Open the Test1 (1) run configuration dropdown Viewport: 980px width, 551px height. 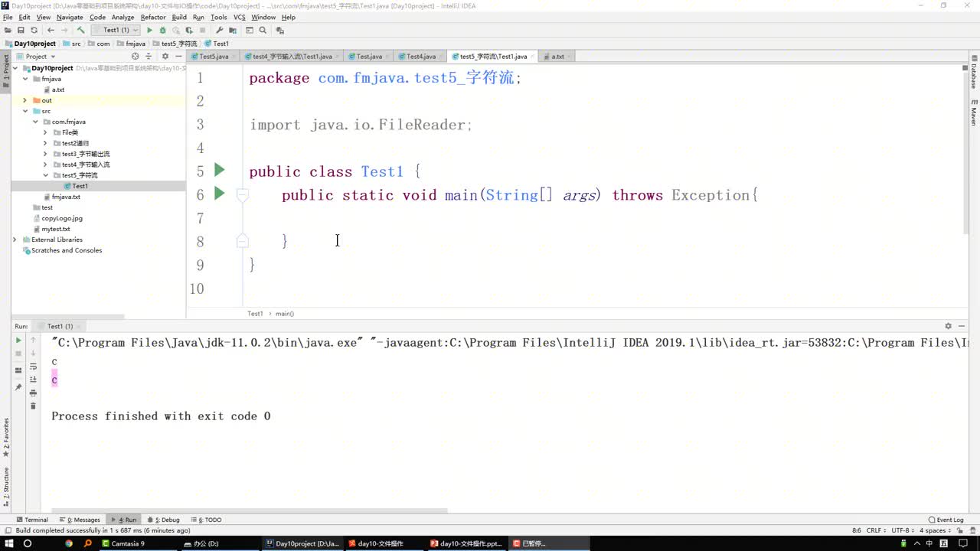[116, 31]
